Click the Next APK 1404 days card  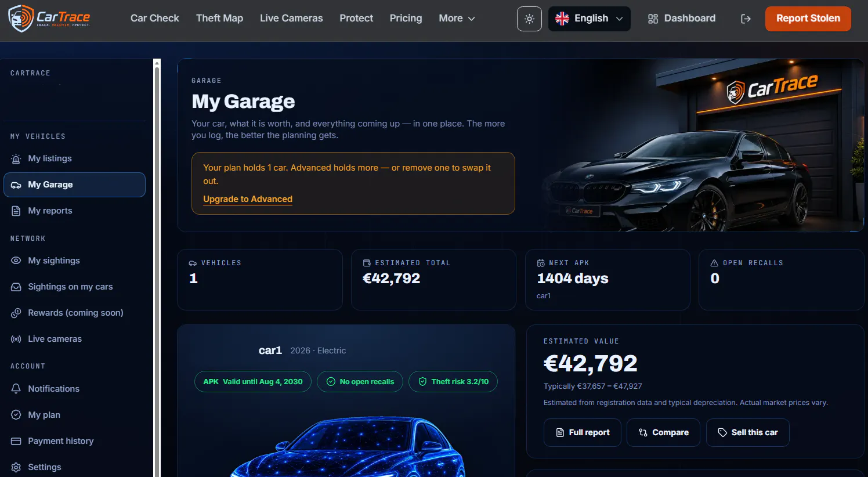pos(607,280)
